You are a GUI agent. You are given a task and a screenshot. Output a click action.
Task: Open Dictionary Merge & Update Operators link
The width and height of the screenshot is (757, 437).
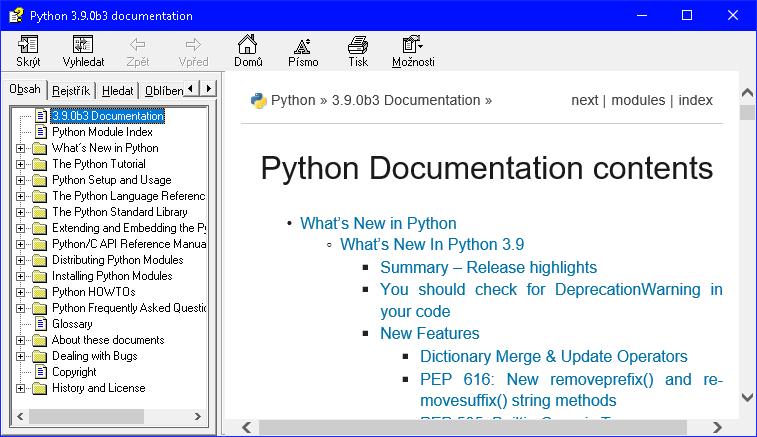554,356
